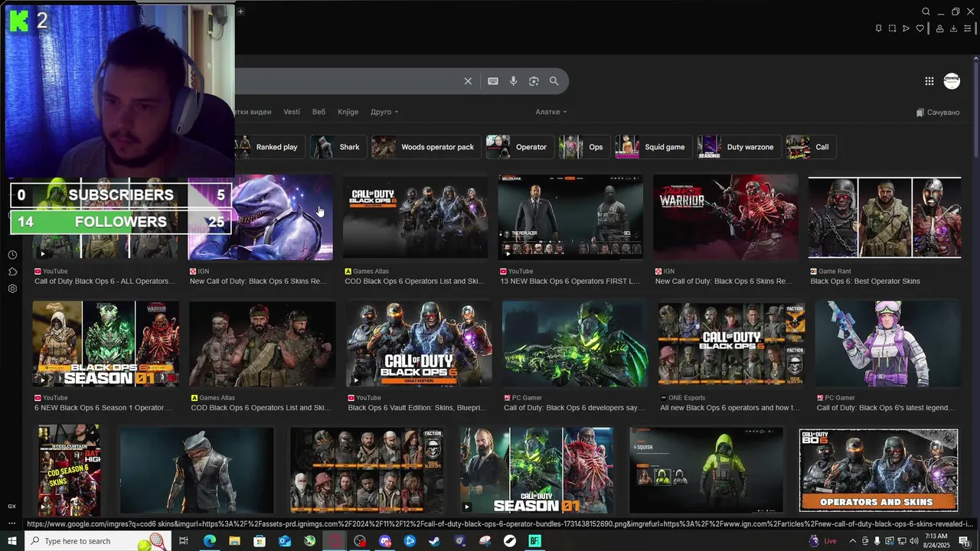Image resolution: width=980 pixels, height=551 pixels.
Task: Open the Opera GX taskbar icon
Action: 335,541
